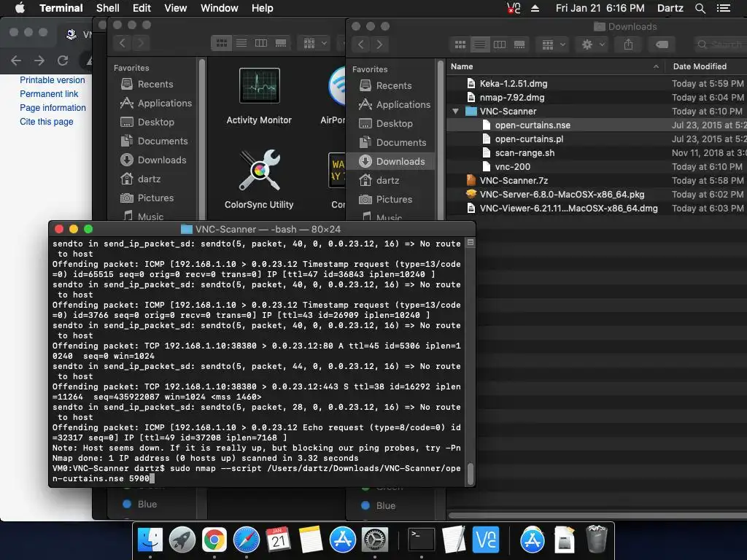Go back in browser window
This screenshot has width=747, height=560.
[16, 61]
